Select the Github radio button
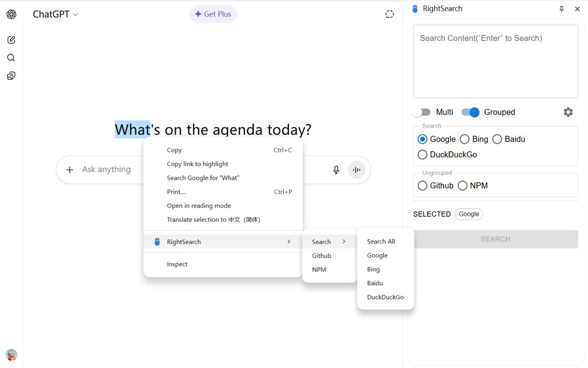 [422, 185]
